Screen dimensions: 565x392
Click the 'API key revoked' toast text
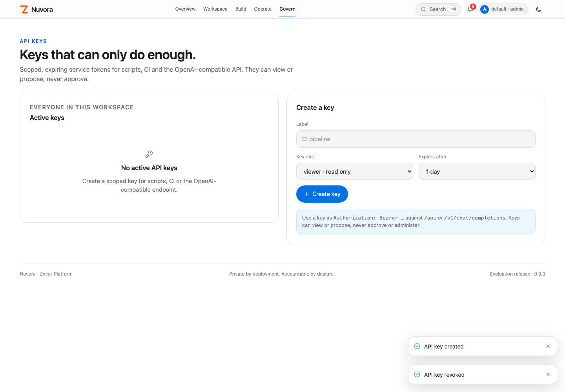(x=444, y=375)
